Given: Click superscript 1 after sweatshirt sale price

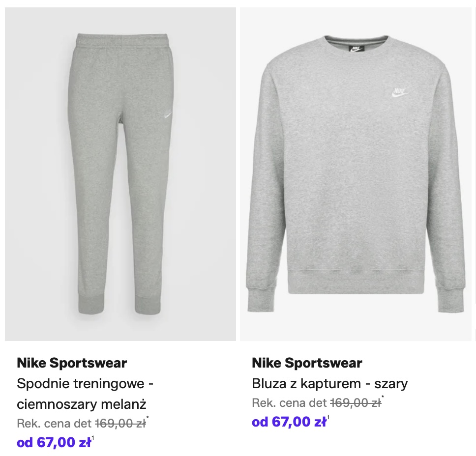Looking at the screenshot, I should (x=328, y=417).
